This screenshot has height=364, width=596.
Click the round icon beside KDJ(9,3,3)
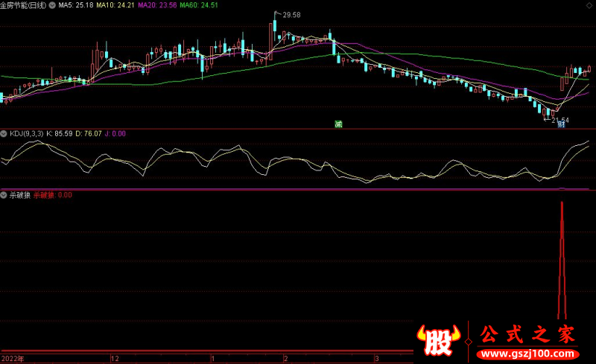(x=4, y=133)
